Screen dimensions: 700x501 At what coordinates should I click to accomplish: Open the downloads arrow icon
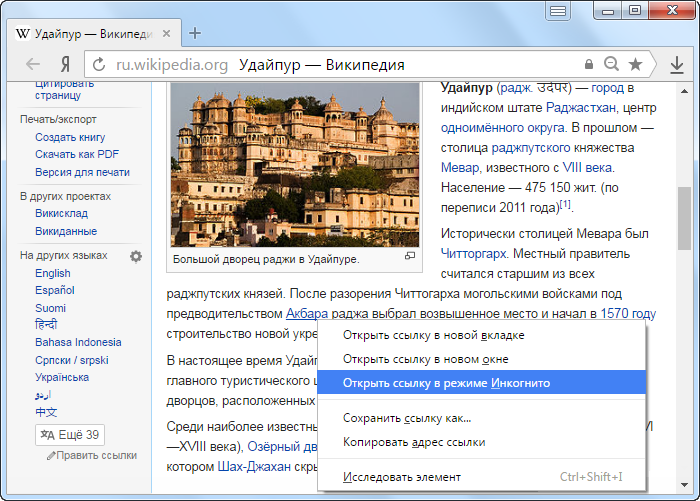(x=677, y=65)
